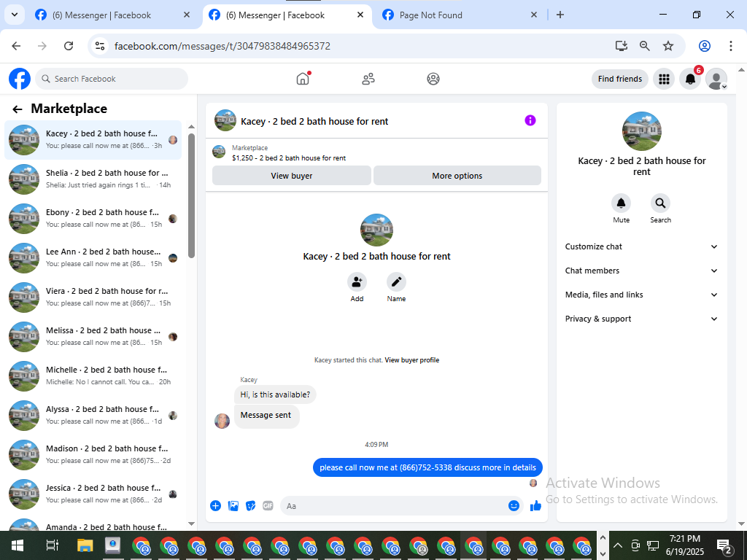Expand the Chat members section
The height and width of the screenshot is (560, 747).
(x=641, y=271)
